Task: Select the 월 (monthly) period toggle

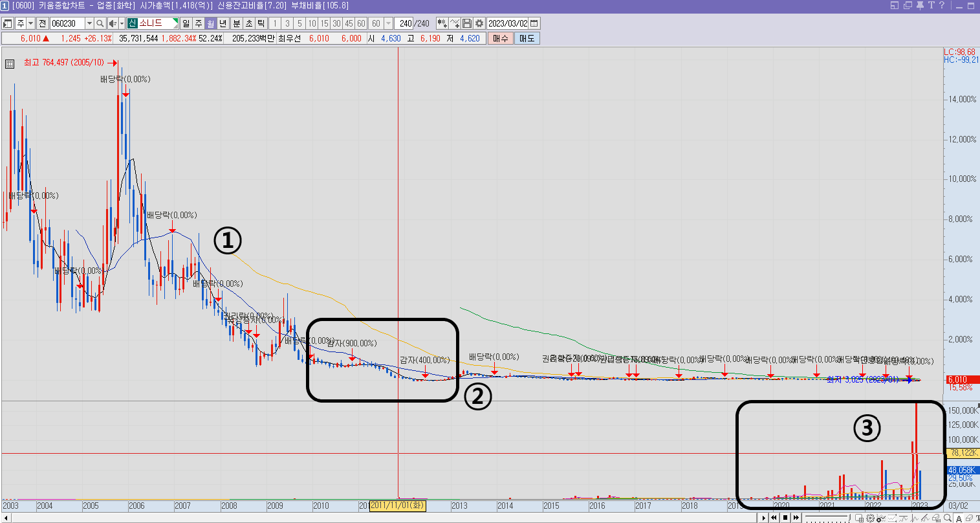Action: pyautogui.click(x=211, y=23)
